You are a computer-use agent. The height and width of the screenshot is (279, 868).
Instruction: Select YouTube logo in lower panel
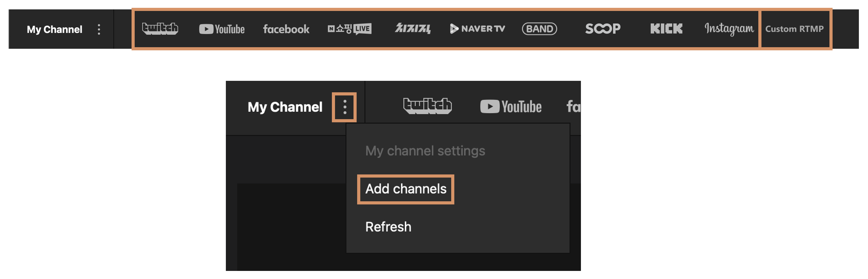[x=511, y=107]
